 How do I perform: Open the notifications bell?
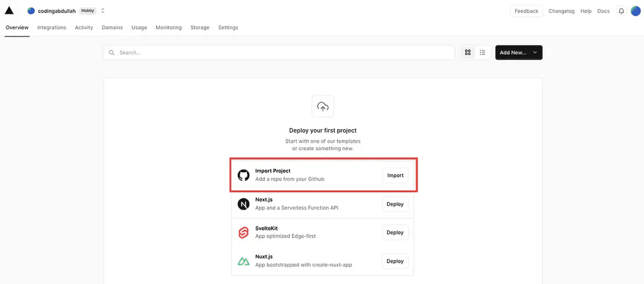click(621, 11)
